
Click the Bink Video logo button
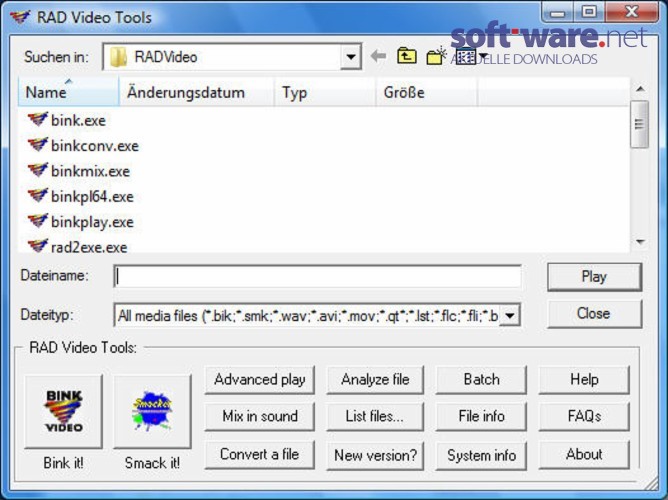tap(63, 411)
